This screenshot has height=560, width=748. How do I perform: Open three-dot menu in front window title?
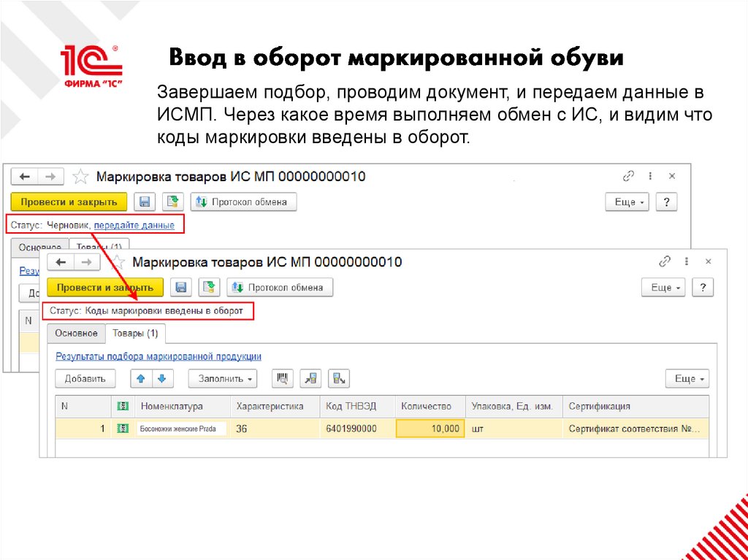coord(687,261)
